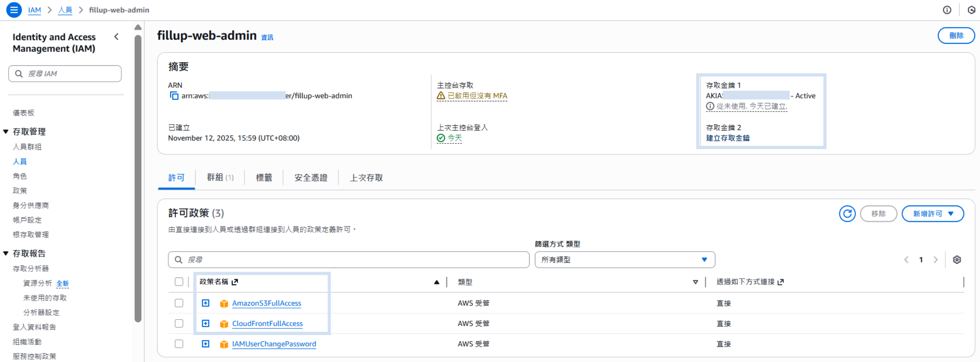980x362 pixels.
Task: Refresh the permissions policy list
Action: (x=847, y=214)
